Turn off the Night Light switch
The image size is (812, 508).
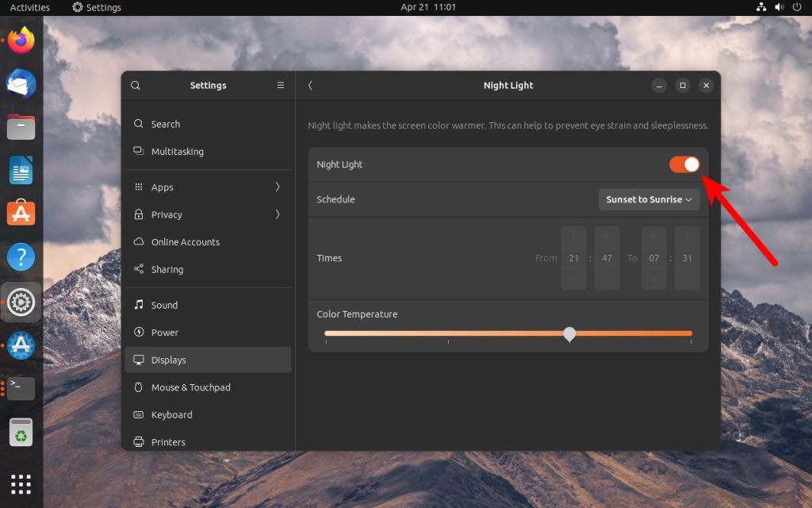pyautogui.click(x=684, y=164)
